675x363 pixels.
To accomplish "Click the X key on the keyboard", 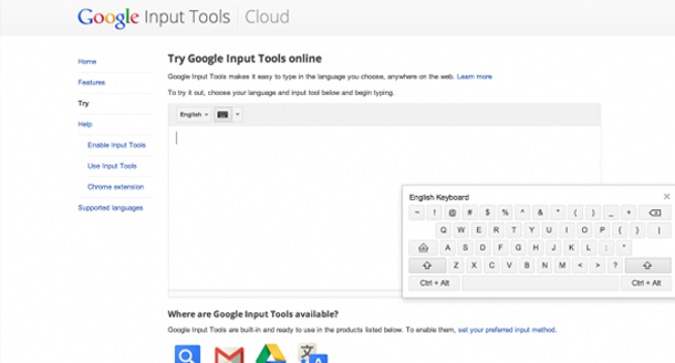I will (x=474, y=266).
